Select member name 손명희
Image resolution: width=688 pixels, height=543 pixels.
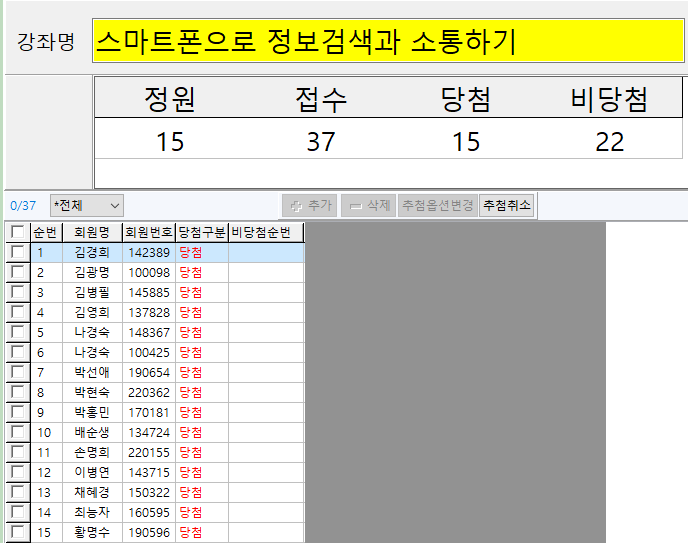coord(92,453)
